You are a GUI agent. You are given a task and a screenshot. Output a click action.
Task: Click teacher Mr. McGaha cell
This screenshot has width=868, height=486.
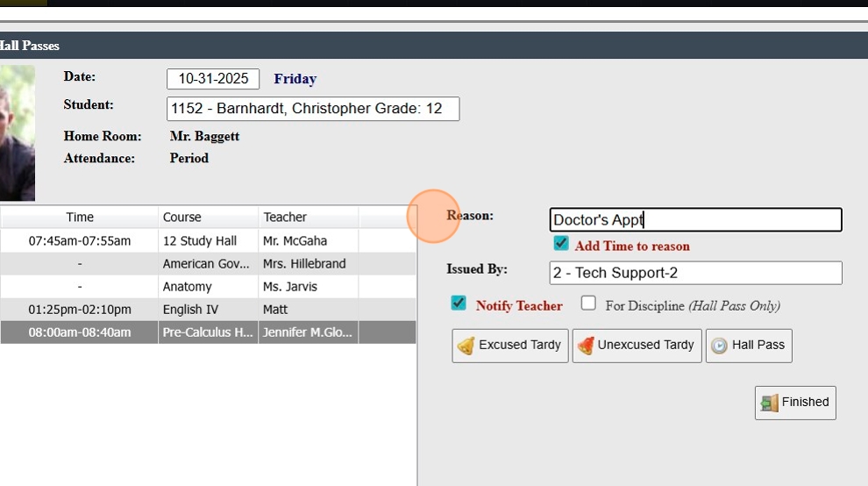point(309,241)
